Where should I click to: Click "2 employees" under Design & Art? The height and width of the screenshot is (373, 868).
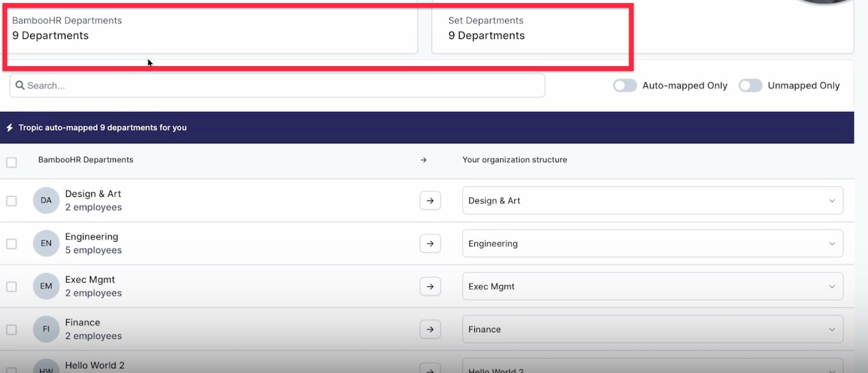[93, 208]
